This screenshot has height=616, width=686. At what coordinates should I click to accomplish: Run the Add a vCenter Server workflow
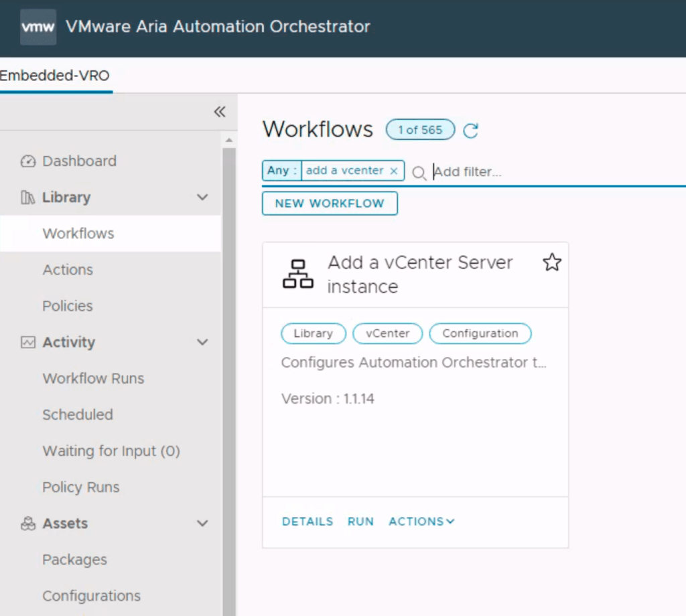(360, 522)
